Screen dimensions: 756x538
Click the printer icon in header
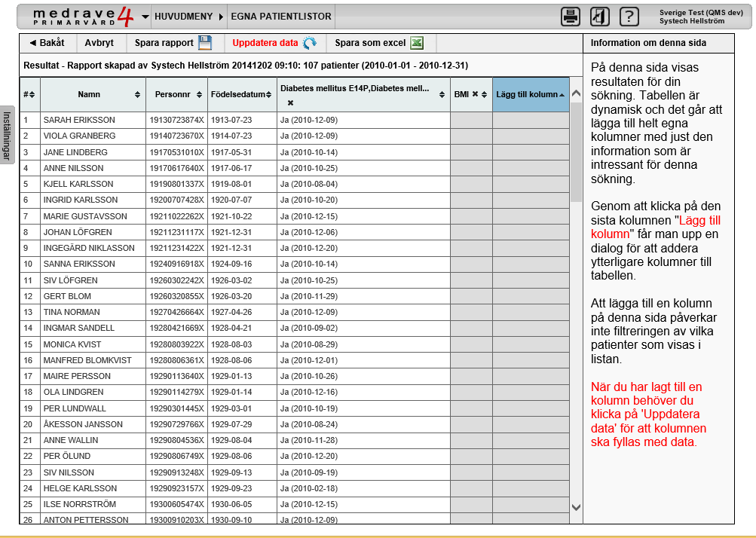point(571,17)
